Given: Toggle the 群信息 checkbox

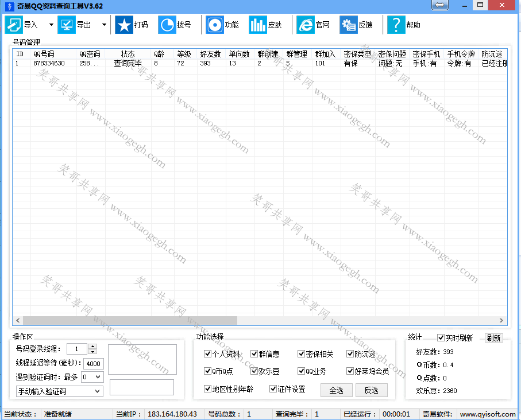Looking at the screenshot, I should point(254,354).
